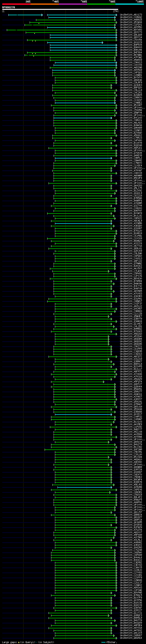Screen dimensions: 146x644
Task: Open hit UniRef100_A4RR15
Action: tap(131, 20)
